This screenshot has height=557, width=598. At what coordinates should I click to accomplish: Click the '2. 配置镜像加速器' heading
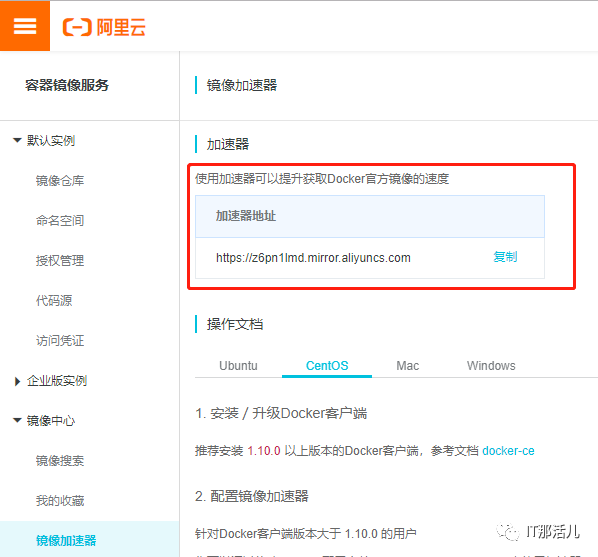pos(252,496)
